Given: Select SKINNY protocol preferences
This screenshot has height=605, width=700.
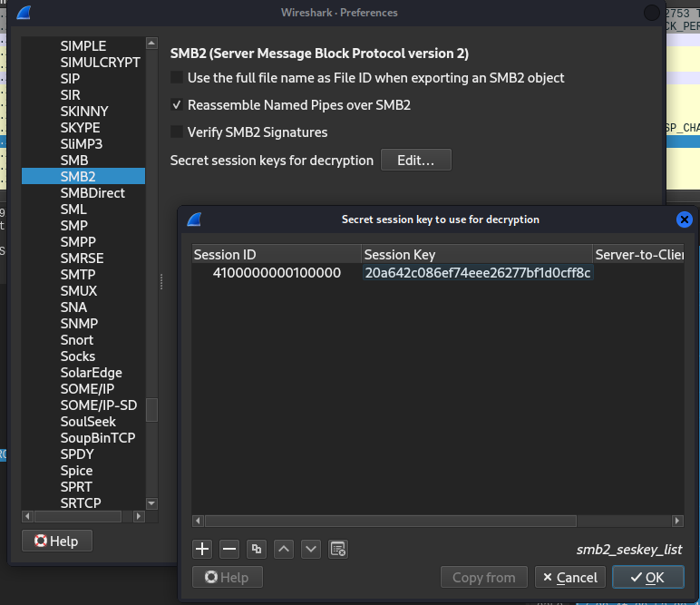Looking at the screenshot, I should point(83,112).
